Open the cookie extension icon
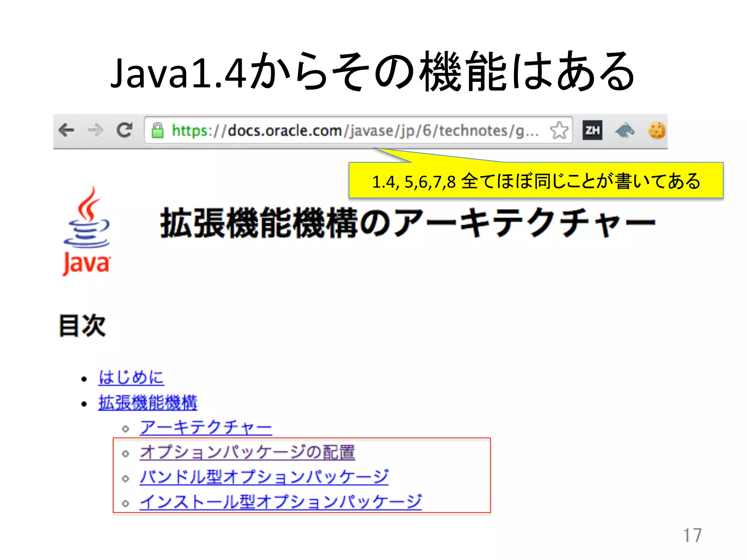 coord(657,130)
